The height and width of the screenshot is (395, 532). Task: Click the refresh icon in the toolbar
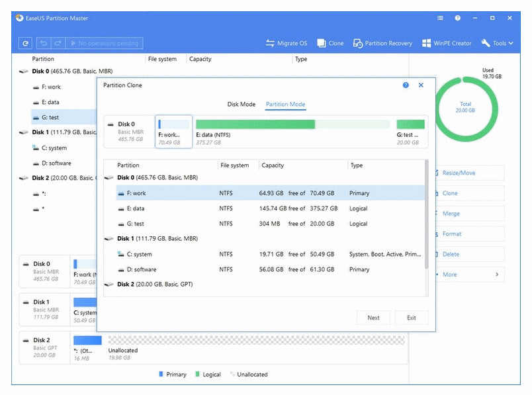(x=25, y=44)
